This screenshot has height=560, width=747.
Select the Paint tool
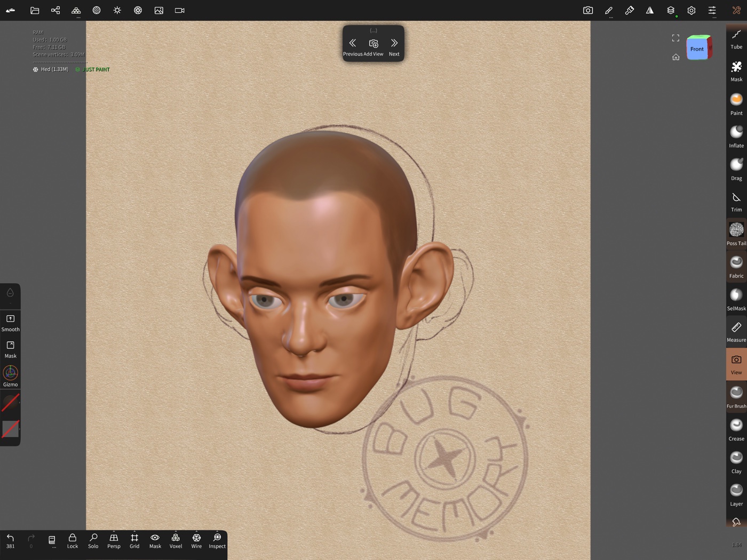point(736,105)
